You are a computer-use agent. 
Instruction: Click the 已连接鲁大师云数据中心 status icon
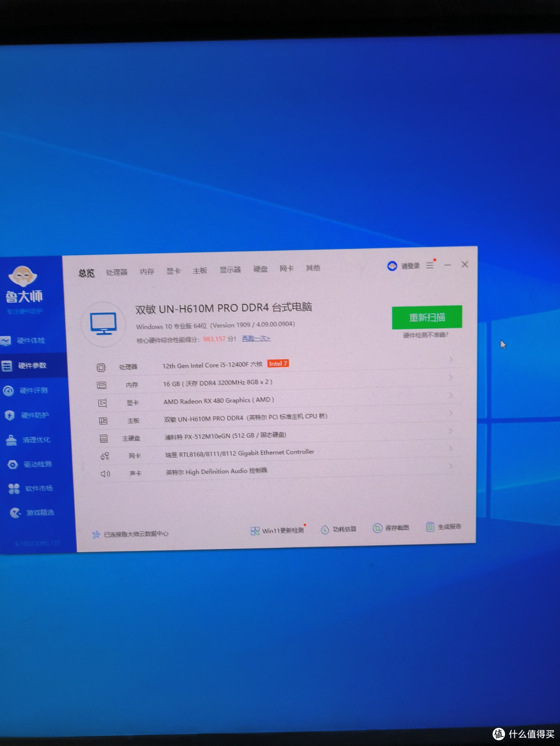click(x=95, y=534)
